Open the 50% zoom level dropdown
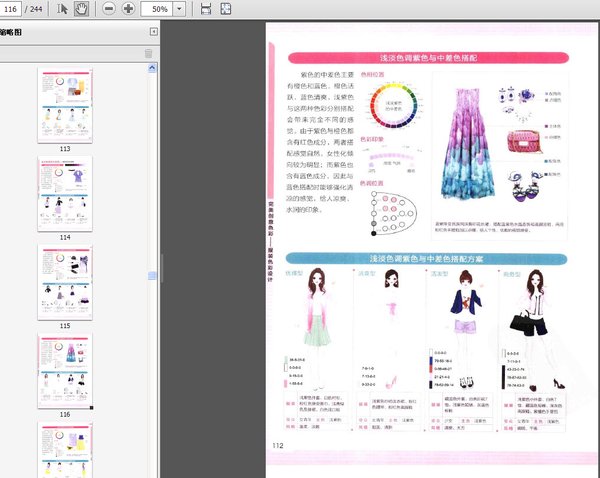This screenshot has width=600, height=478. 179,9
